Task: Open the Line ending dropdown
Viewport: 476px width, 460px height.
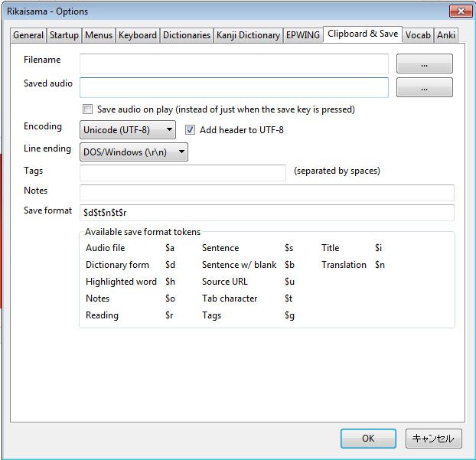Action: tap(134, 152)
